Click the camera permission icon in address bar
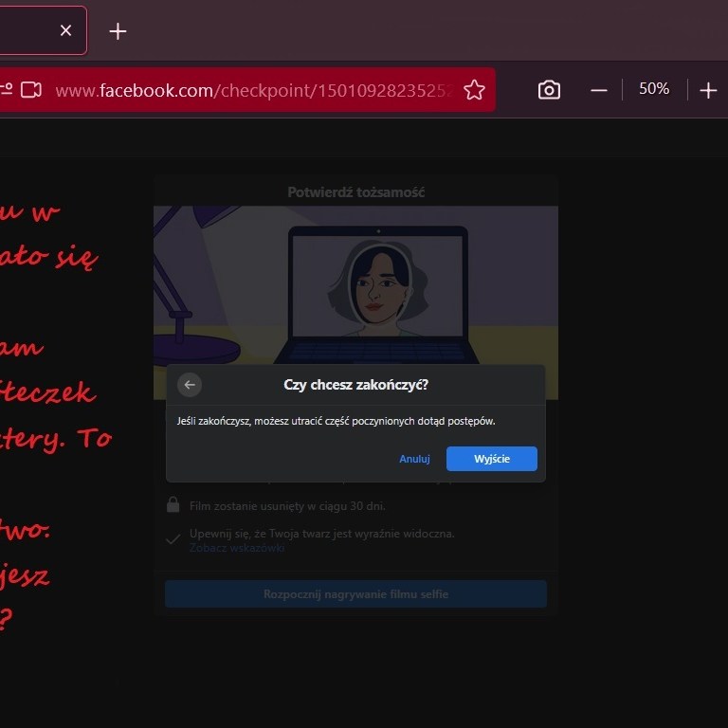This screenshot has height=728, width=728. click(31, 89)
